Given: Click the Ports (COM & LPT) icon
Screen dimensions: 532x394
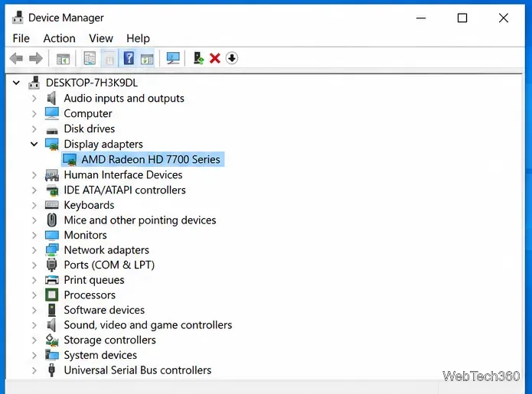Looking at the screenshot, I should (x=51, y=265).
